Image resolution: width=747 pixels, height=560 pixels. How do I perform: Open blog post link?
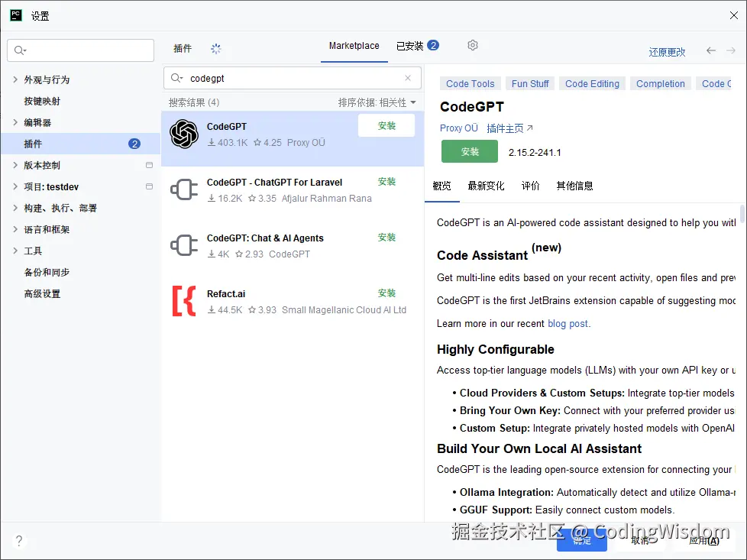coord(568,324)
